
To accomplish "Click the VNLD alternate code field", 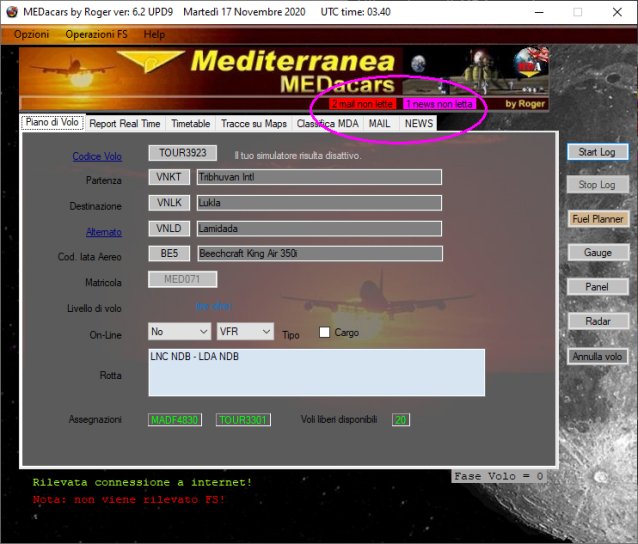I will pos(169,228).
